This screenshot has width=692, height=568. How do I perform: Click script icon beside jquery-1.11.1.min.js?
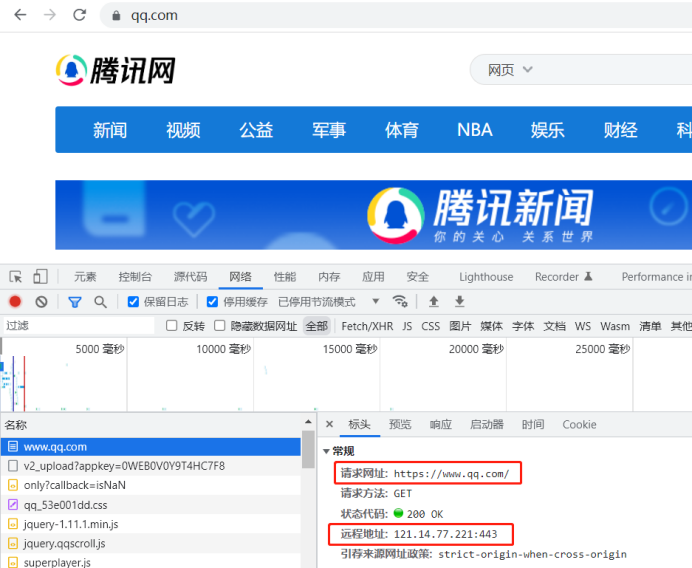(13, 524)
